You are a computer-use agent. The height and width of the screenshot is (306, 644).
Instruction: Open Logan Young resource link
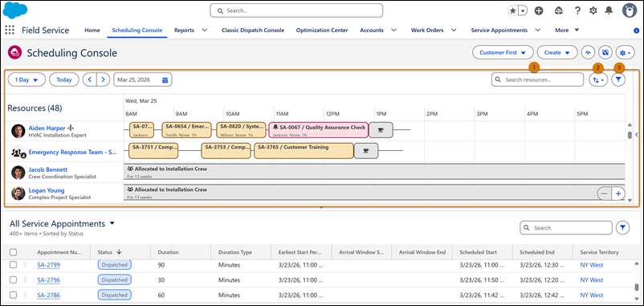[47, 190]
